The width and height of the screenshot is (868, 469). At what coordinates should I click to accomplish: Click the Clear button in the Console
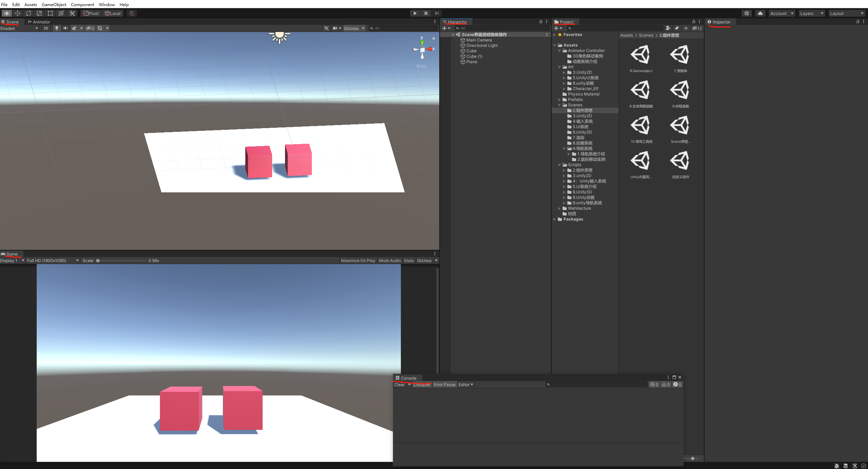pyautogui.click(x=400, y=384)
